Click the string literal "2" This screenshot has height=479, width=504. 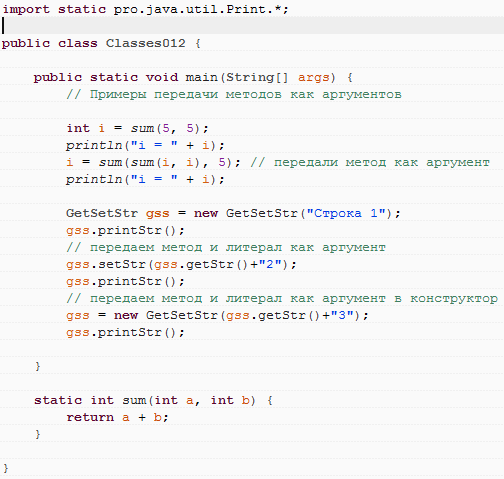coord(270,264)
